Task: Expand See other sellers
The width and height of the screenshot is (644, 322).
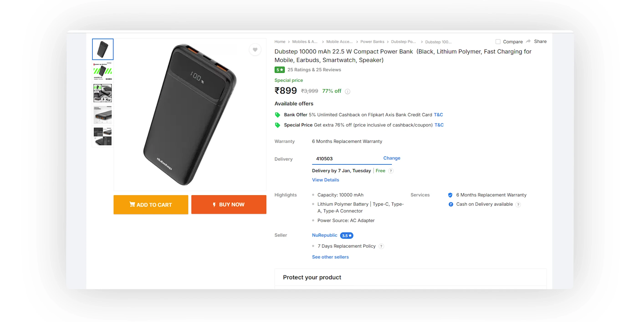Action: click(x=330, y=257)
